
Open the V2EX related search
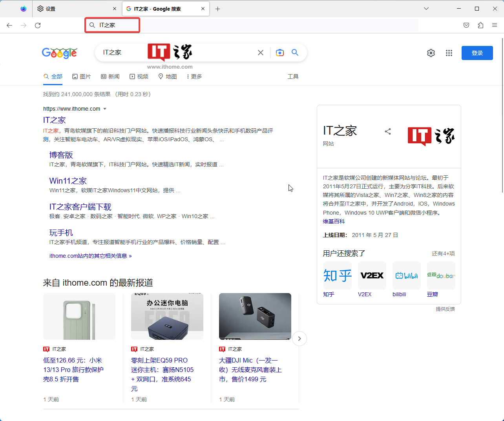(x=372, y=279)
